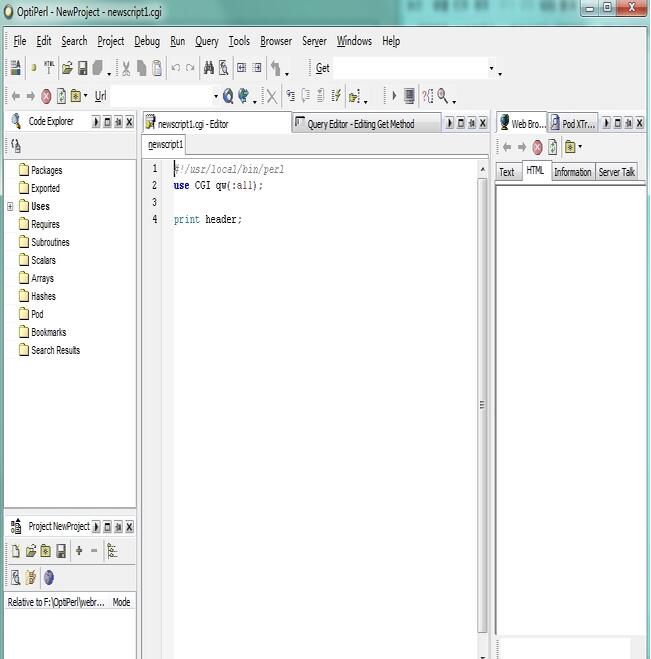Click the red Stop icon in main browser toolbar

[x=46, y=96]
